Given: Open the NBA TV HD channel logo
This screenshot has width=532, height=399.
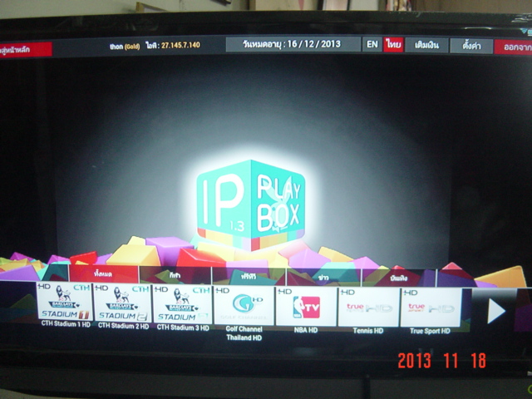Looking at the screenshot, I should click(x=306, y=307).
